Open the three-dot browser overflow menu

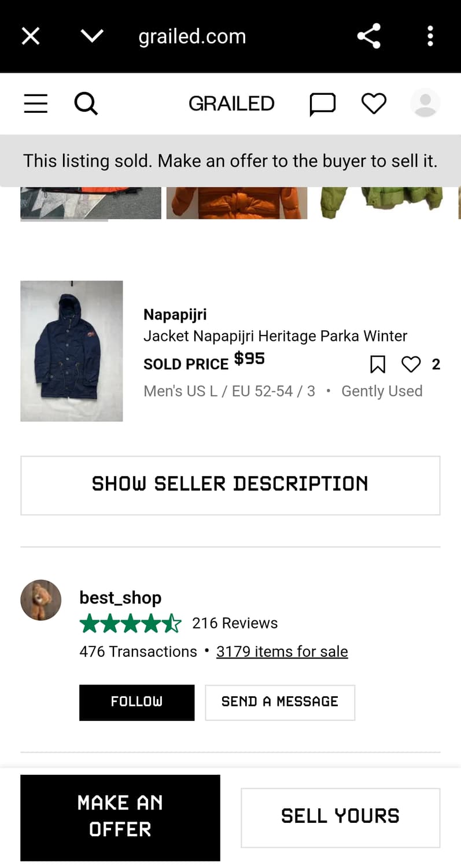430,36
